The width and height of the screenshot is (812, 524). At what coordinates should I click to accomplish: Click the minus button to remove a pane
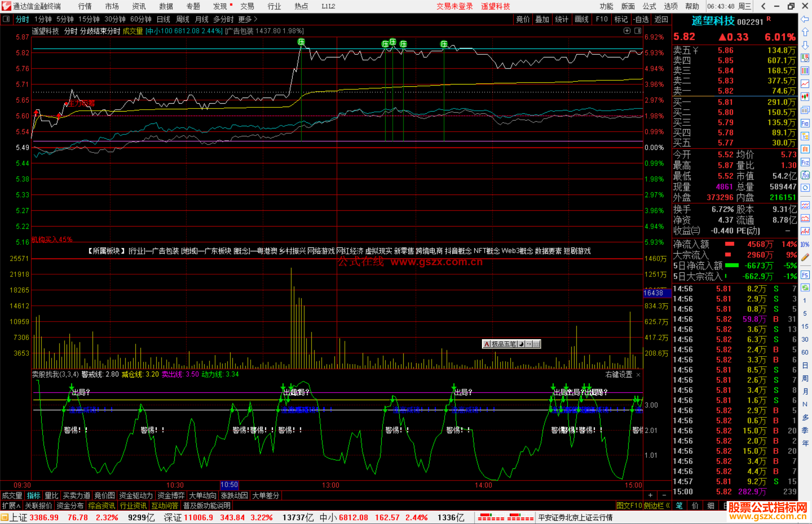point(664,495)
